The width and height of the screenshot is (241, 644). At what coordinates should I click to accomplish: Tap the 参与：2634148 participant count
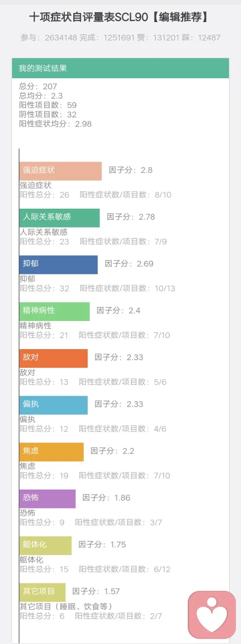point(46,38)
